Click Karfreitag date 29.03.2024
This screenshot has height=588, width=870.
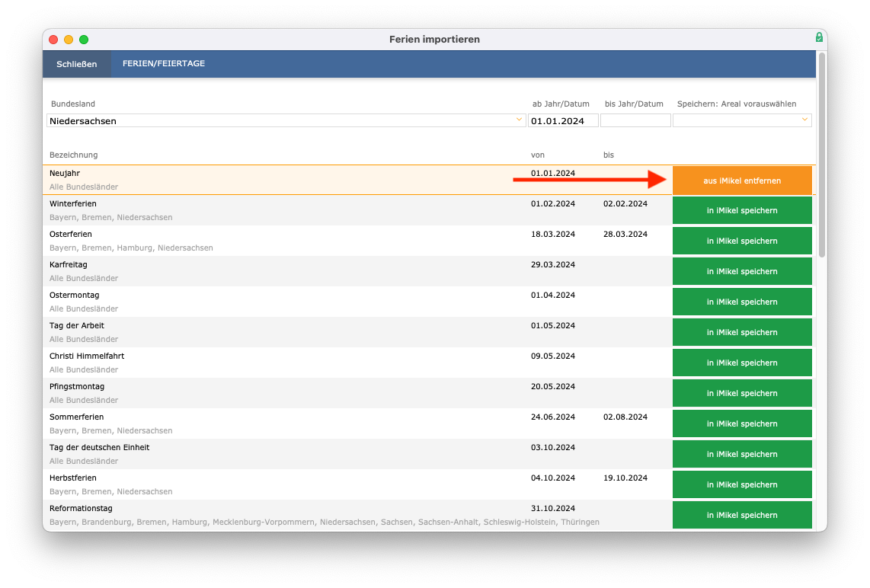click(x=552, y=264)
